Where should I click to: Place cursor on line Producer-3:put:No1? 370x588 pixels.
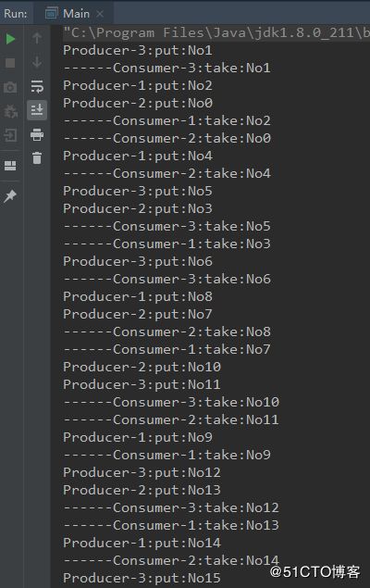click(138, 50)
